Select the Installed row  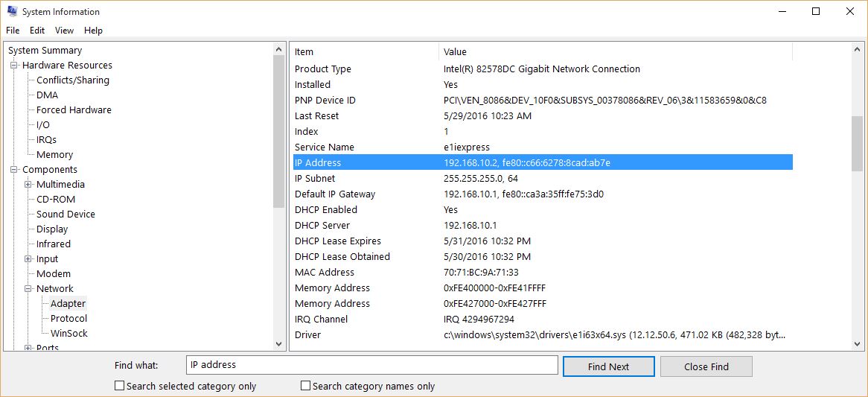[543, 85]
